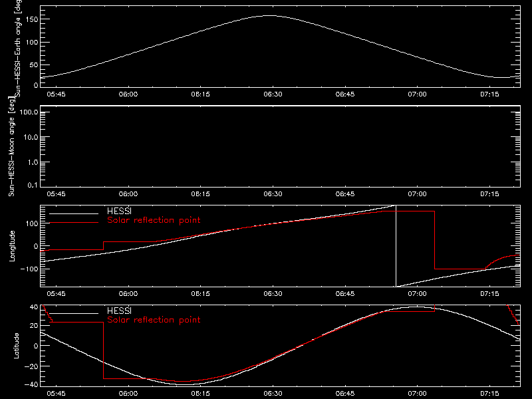Click the 50 tick on Earth angle plot
The image size is (532, 399).
[x=34, y=65]
